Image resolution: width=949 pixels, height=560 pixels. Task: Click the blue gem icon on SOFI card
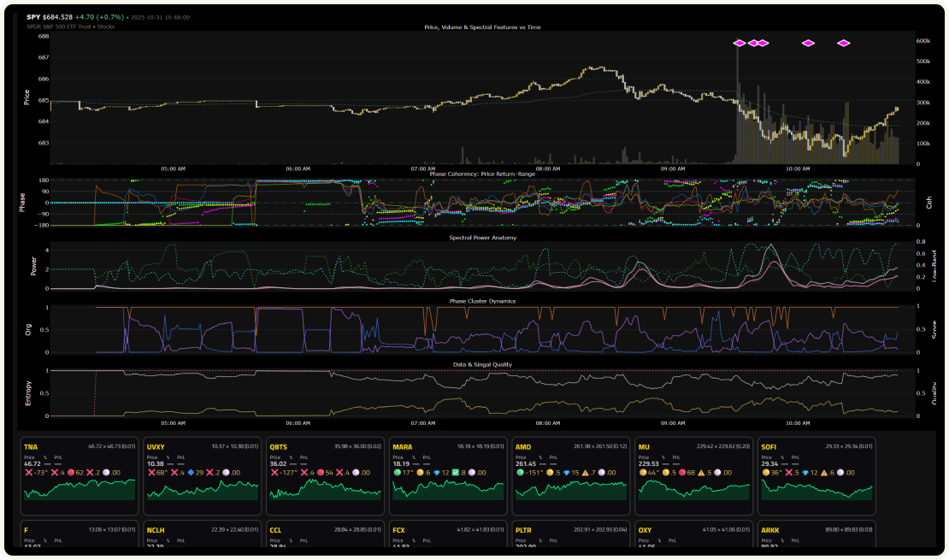[x=806, y=473]
